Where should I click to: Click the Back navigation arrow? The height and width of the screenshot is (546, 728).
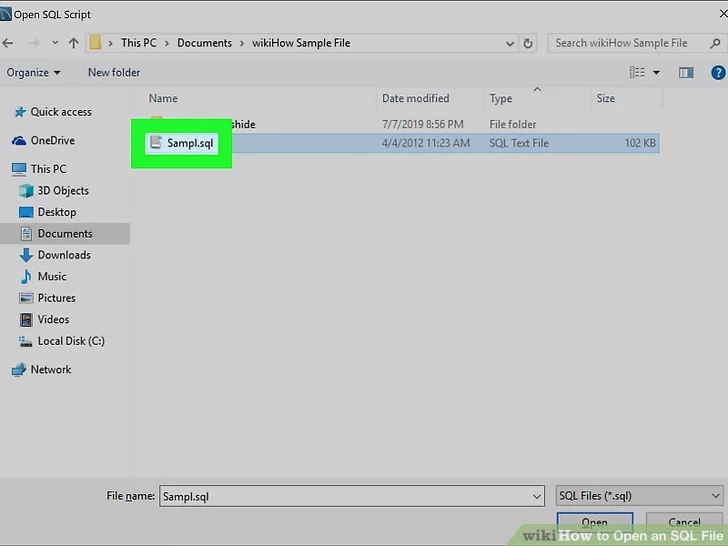[9, 43]
